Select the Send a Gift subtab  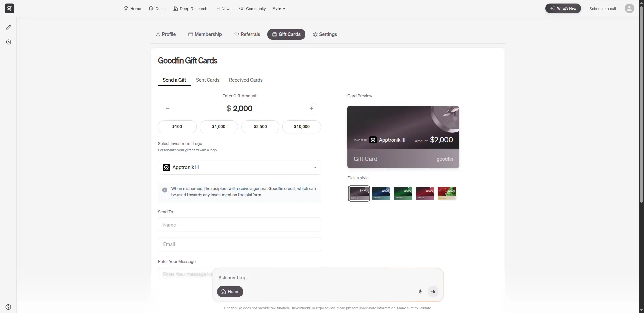[x=174, y=80]
